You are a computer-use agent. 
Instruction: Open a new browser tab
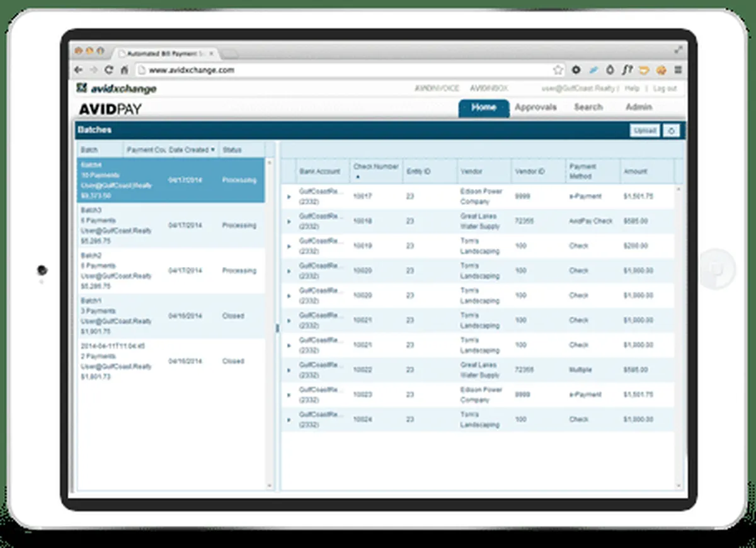point(230,54)
